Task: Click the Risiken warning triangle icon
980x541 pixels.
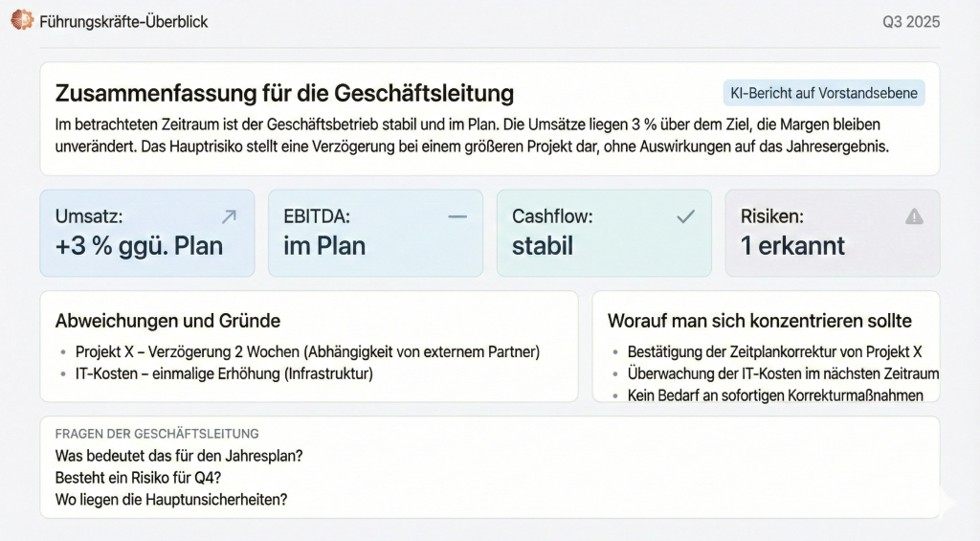Action: (x=914, y=216)
